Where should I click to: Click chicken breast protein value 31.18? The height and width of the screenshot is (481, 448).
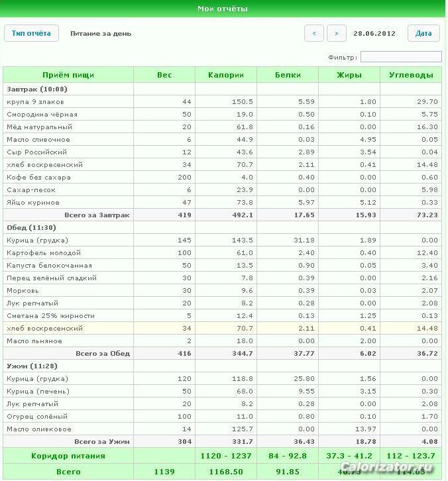coord(304,240)
